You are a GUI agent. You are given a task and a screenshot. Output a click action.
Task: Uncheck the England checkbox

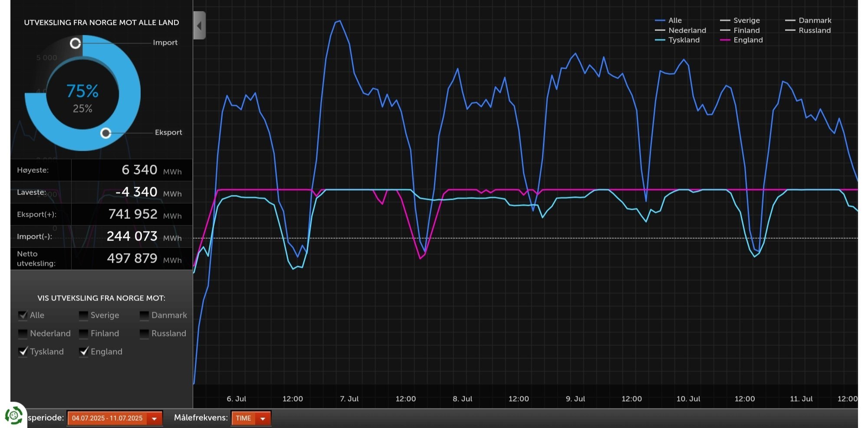coord(83,352)
